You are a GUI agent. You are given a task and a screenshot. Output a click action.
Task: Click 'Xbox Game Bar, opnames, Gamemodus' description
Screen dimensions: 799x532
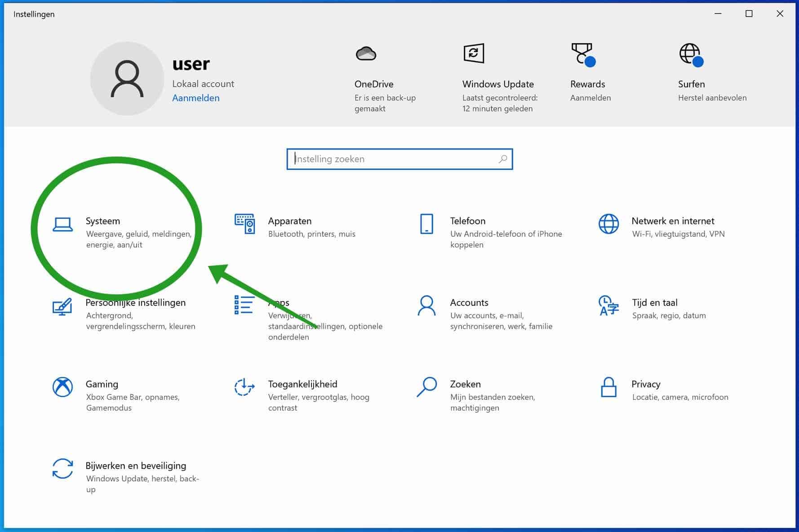(133, 403)
